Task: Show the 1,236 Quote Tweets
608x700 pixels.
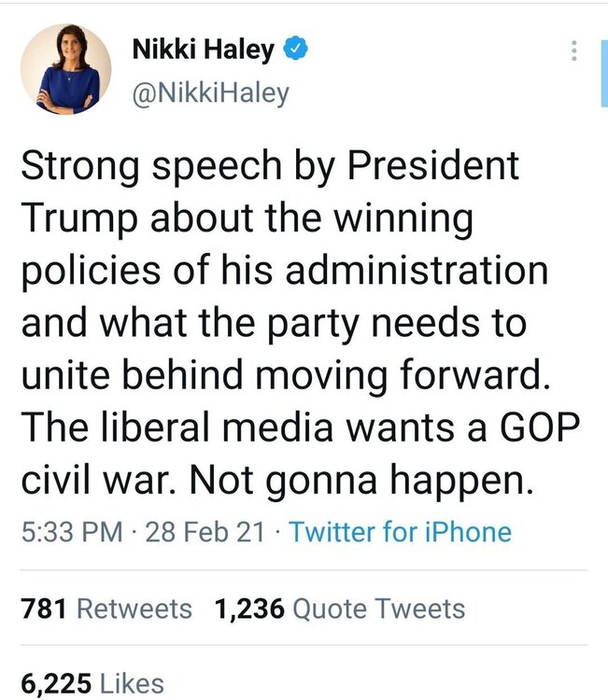Action: click(339, 609)
